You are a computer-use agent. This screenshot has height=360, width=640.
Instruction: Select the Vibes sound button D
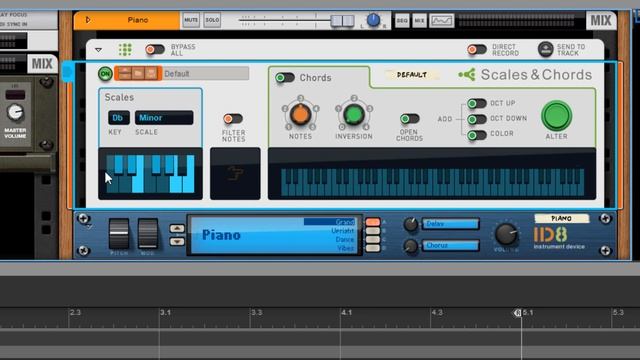pyautogui.click(x=373, y=248)
